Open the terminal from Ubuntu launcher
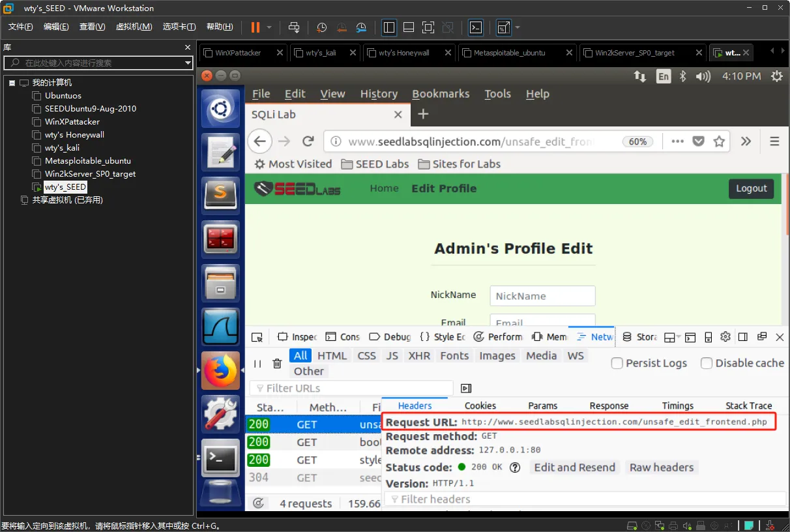The height and width of the screenshot is (532, 790). pyautogui.click(x=220, y=458)
